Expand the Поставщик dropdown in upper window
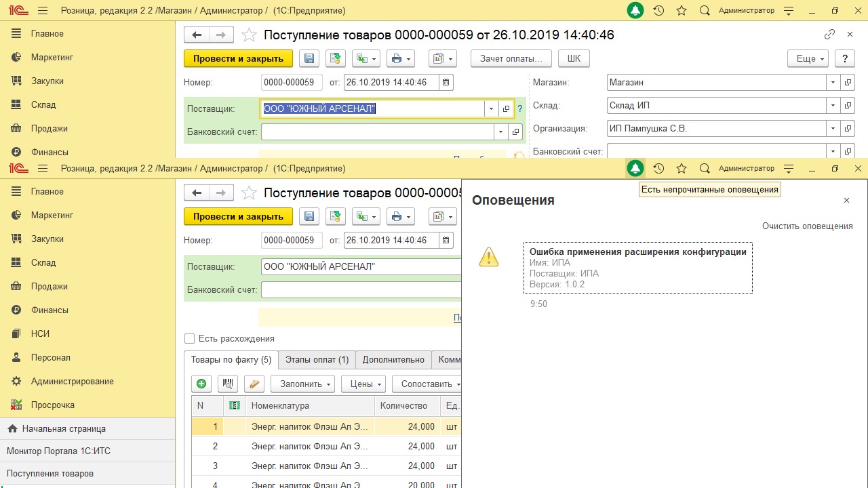Image resolution: width=868 pixels, height=488 pixels. tap(491, 108)
